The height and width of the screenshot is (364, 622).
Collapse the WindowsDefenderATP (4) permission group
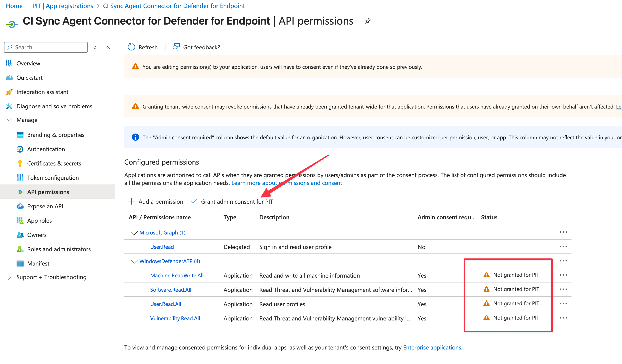[x=134, y=261]
